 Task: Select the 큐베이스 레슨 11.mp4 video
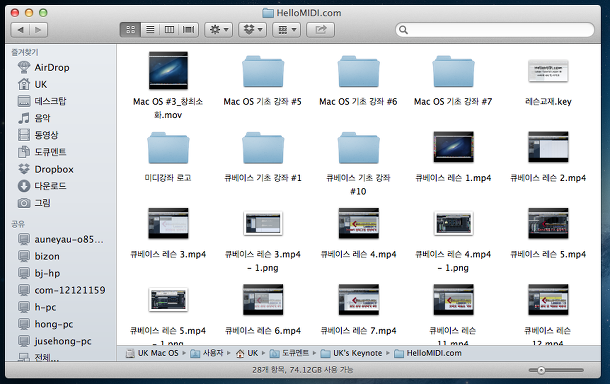(x=453, y=300)
